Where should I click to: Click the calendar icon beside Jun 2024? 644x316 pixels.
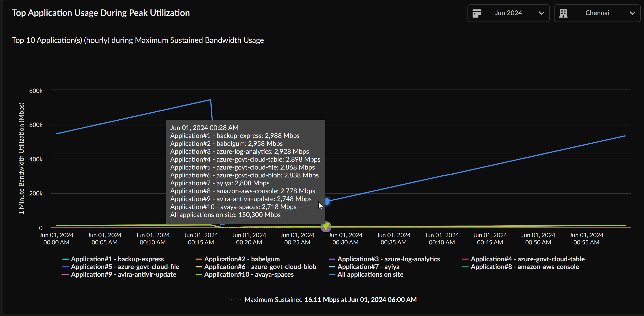tap(476, 13)
